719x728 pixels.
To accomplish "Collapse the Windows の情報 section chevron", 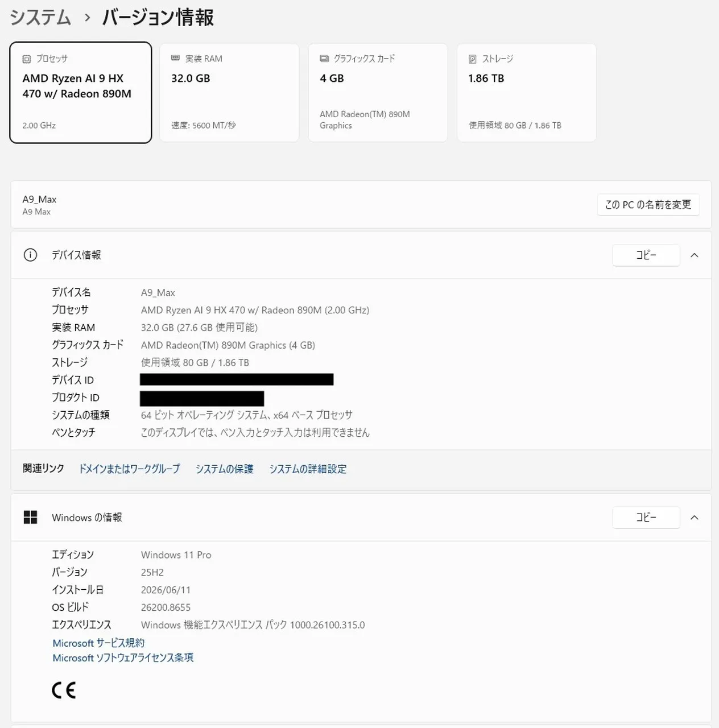I will (694, 517).
